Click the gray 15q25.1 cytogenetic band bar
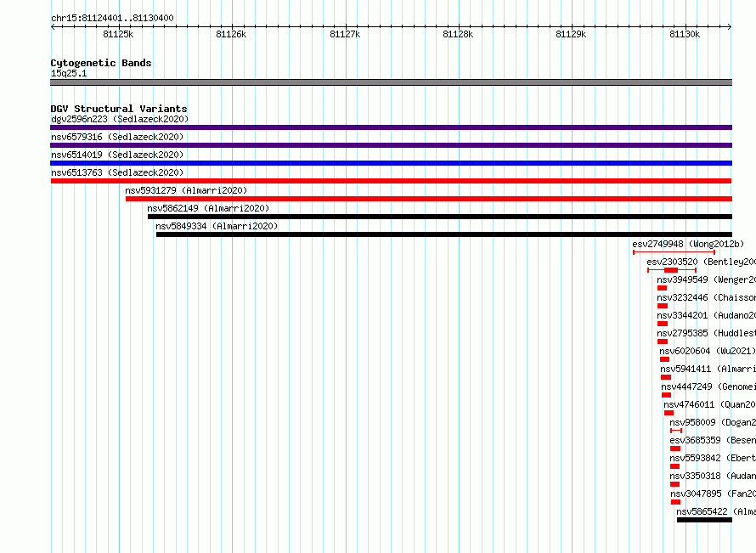The height and width of the screenshot is (553, 756). (x=391, y=82)
